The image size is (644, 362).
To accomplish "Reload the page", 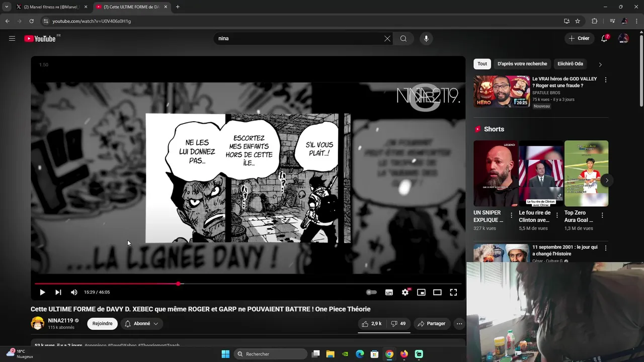I will (31, 21).
